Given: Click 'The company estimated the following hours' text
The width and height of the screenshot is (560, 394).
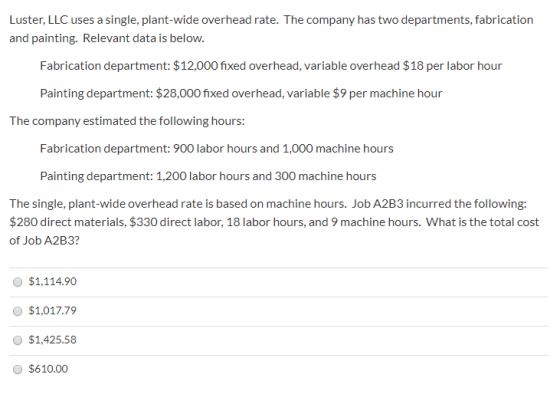Looking at the screenshot, I should coord(127,121).
